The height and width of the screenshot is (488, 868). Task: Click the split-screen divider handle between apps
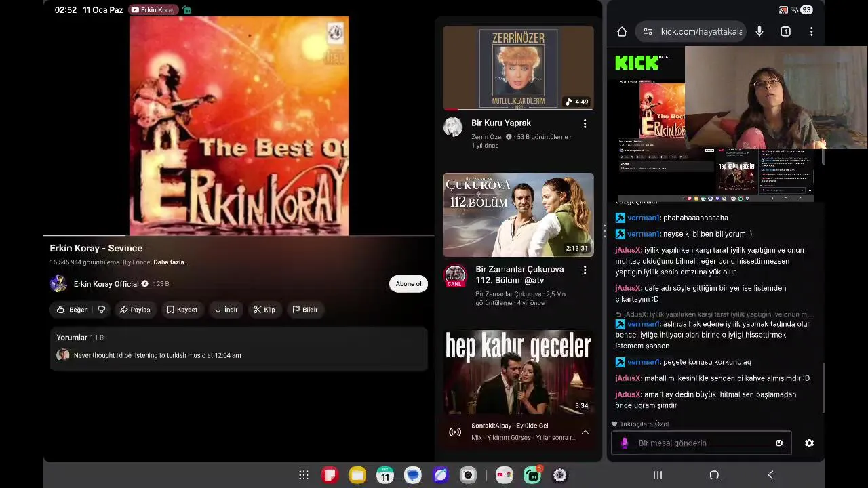[604, 230]
